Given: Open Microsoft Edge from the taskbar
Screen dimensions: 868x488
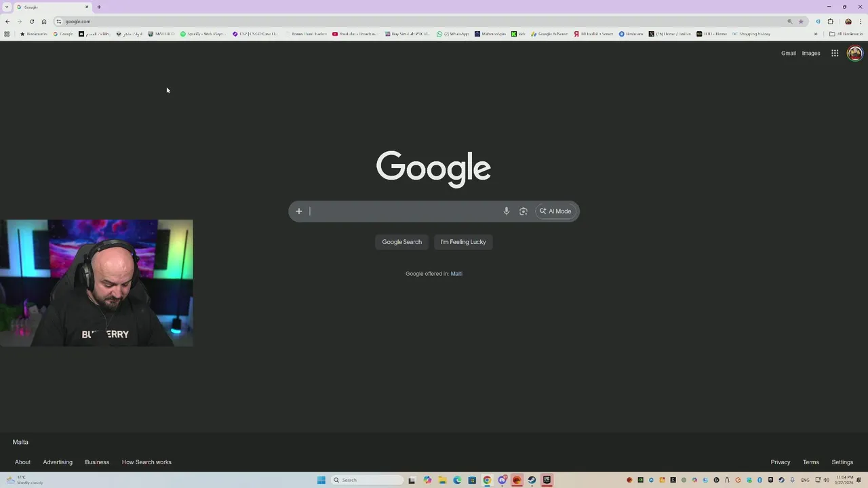Looking at the screenshot, I should tap(457, 480).
